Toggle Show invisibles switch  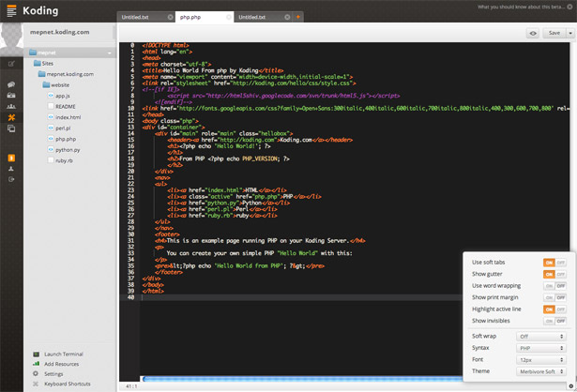click(554, 321)
